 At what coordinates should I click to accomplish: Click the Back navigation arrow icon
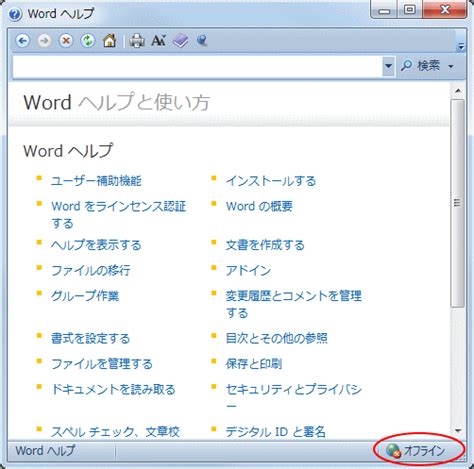[23, 41]
